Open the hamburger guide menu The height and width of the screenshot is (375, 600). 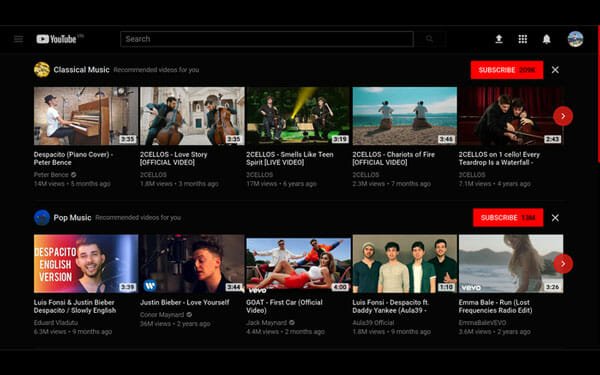18,39
